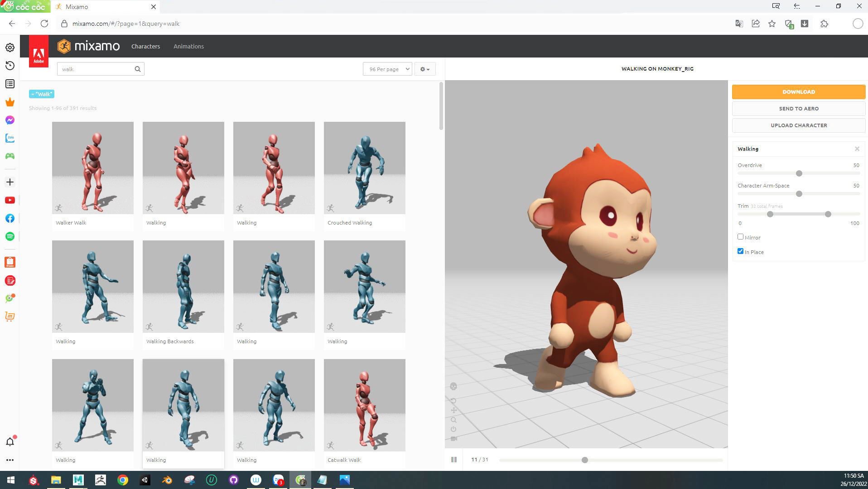Select the Walker Walk animation thumbnail
The height and width of the screenshot is (489, 868).
click(93, 168)
